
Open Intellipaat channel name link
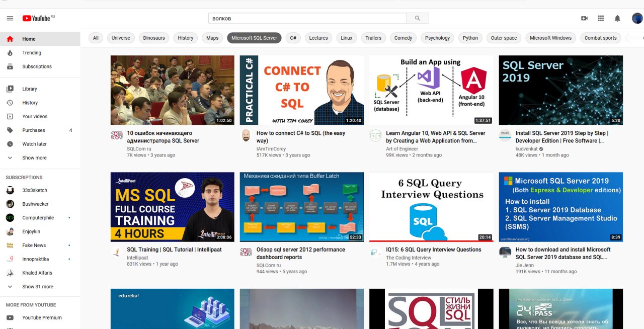(138, 258)
